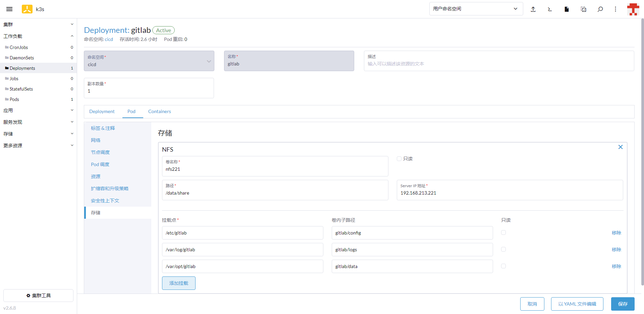The image size is (644, 314).
Task: Open the user namespace filter dropdown
Action: click(x=476, y=9)
